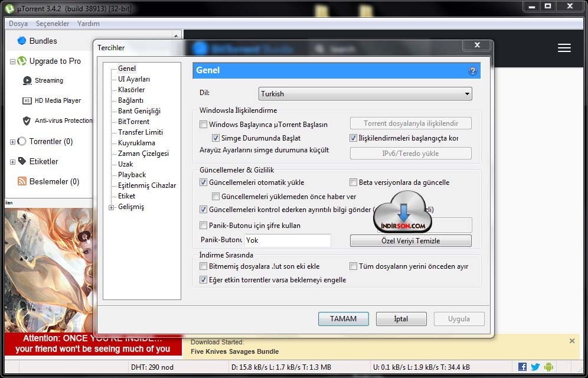Open the help question mark icon
This screenshot has width=588, height=378.
tap(472, 71)
